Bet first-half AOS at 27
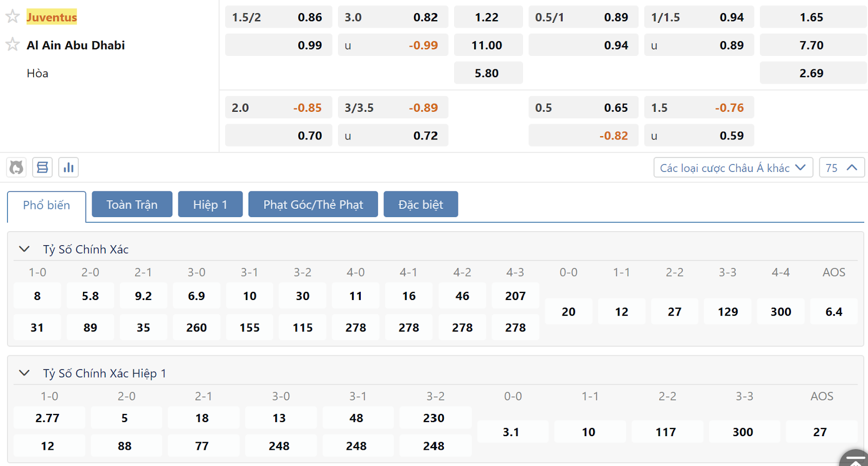The width and height of the screenshot is (868, 466). pos(821,432)
